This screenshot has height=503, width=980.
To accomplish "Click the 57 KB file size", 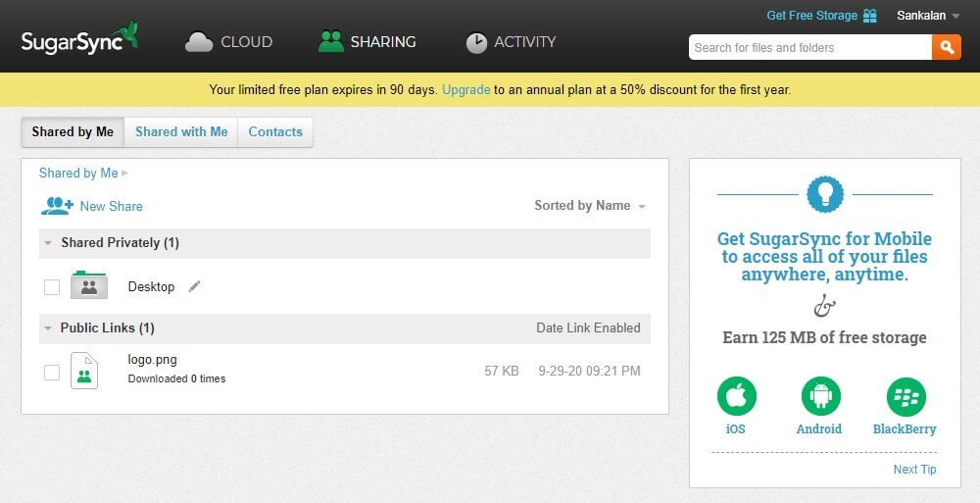I will (x=501, y=371).
